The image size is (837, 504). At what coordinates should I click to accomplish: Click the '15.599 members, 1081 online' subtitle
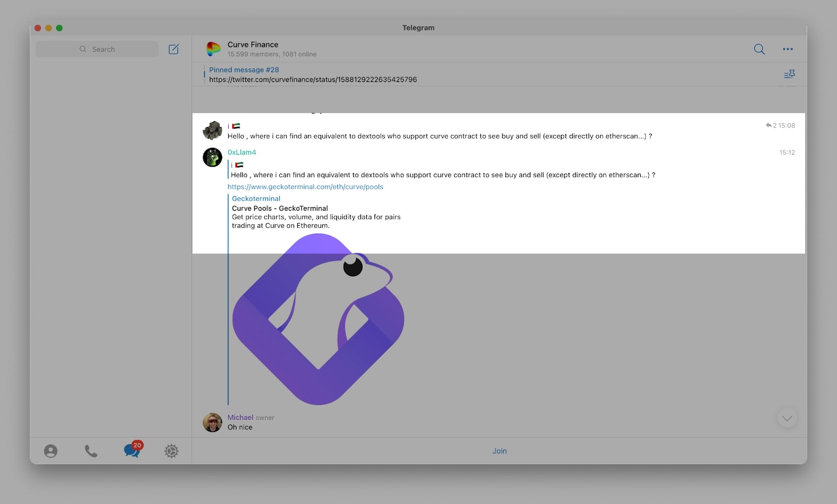click(x=272, y=54)
